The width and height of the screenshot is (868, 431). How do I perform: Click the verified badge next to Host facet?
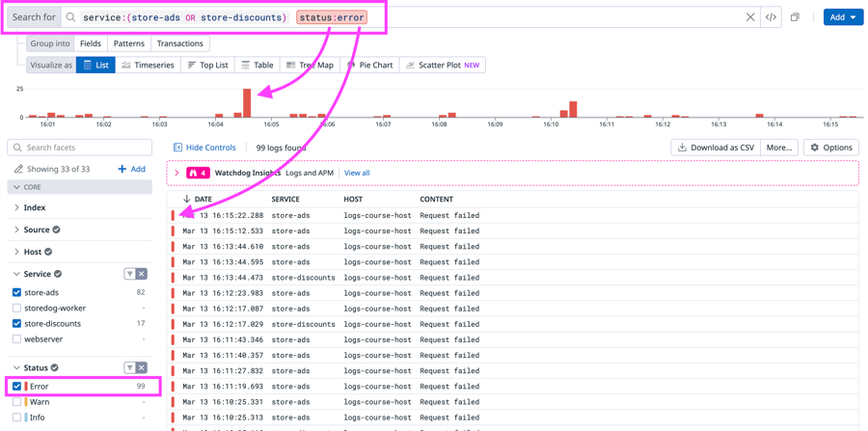[x=48, y=252]
